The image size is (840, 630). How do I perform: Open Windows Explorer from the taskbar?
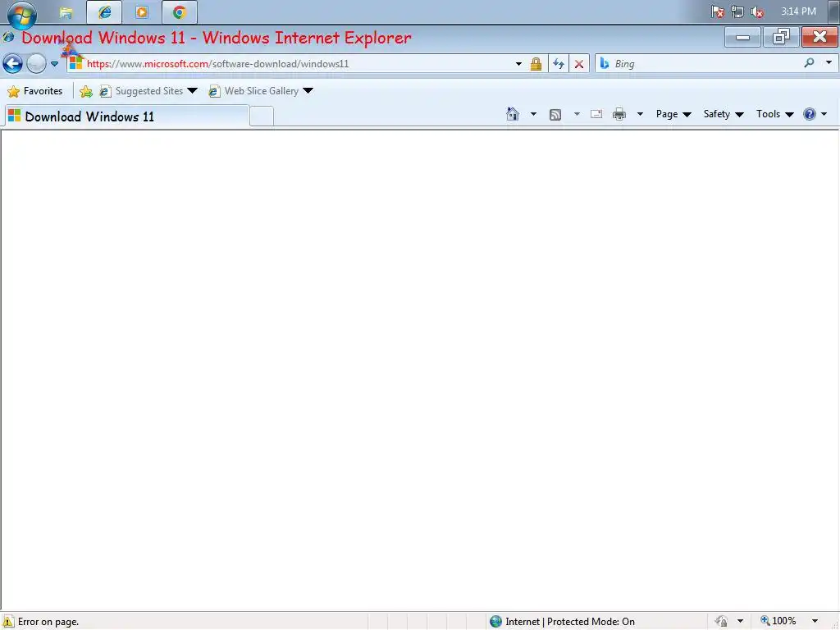[66, 12]
